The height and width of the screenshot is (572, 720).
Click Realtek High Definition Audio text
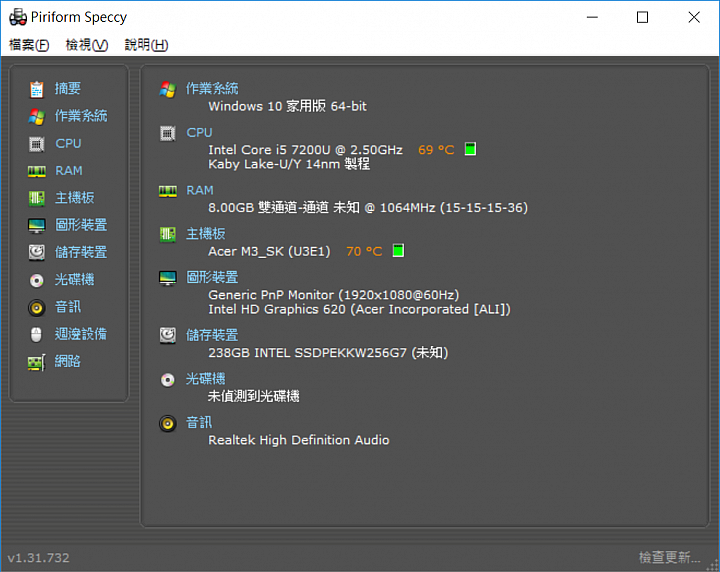[298, 440]
